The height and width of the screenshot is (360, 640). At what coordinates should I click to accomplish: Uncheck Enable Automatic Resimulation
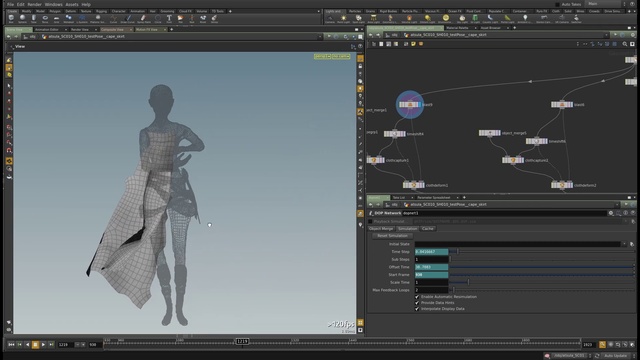pos(417,297)
